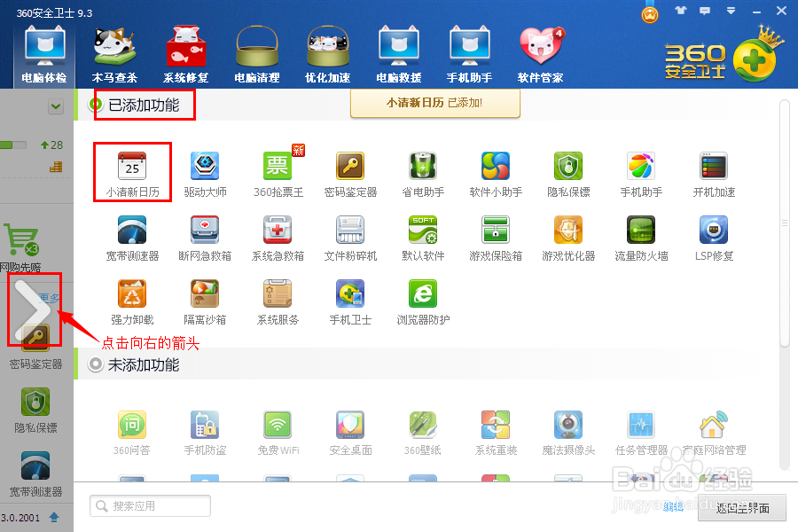This screenshot has width=798, height=532.
Task: Add 魔法摄像头 function
Action: pos(568,433)
